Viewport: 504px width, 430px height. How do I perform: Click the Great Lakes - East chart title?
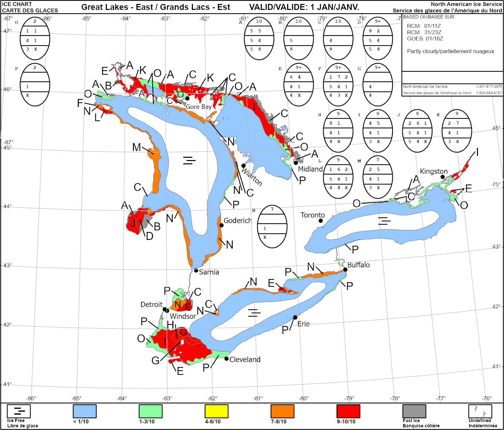tap(156, 7)
